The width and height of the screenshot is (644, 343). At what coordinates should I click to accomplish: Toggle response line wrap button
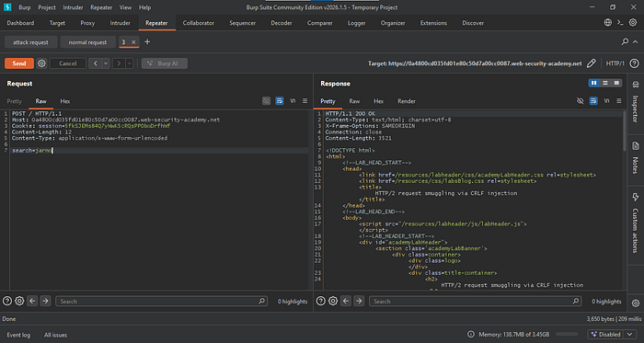pos(593,101)
